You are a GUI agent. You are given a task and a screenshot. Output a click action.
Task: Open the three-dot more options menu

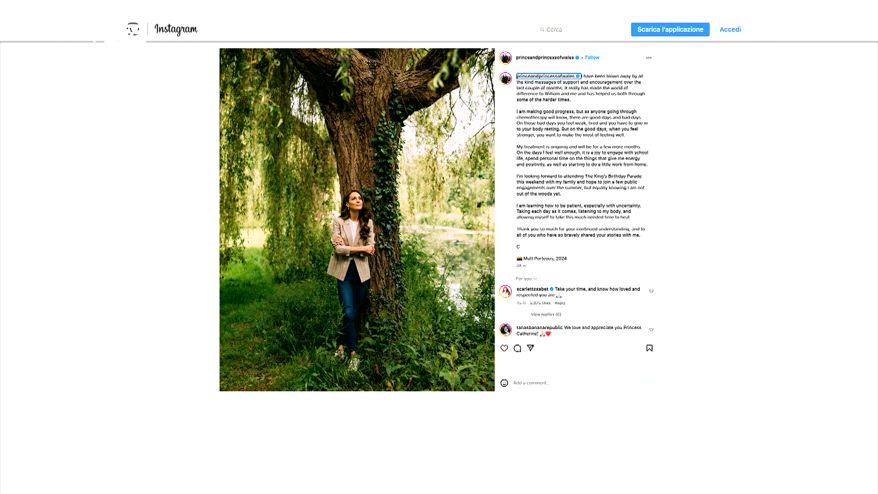[649, 58]
